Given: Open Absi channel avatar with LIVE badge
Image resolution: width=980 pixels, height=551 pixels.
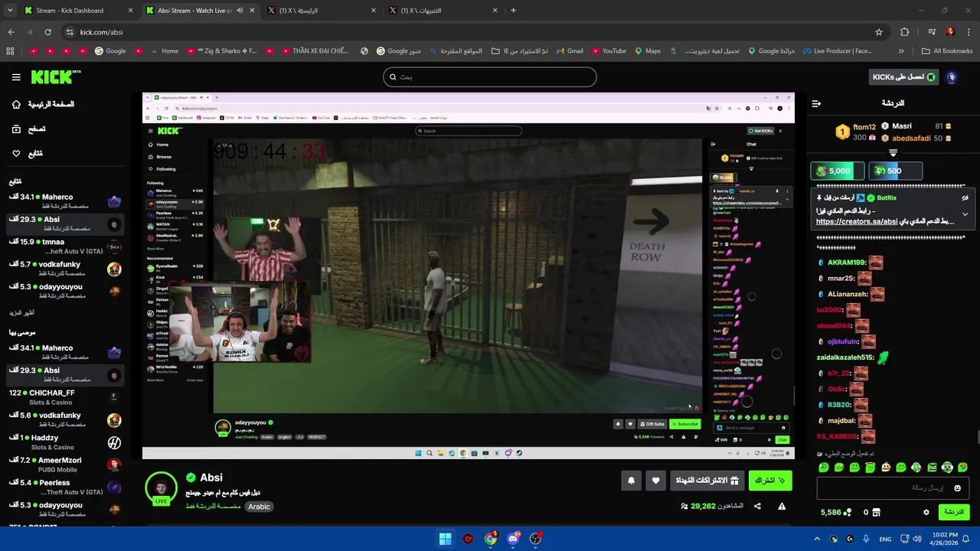Looking at the screenshot, I should (x=161, y=488).
